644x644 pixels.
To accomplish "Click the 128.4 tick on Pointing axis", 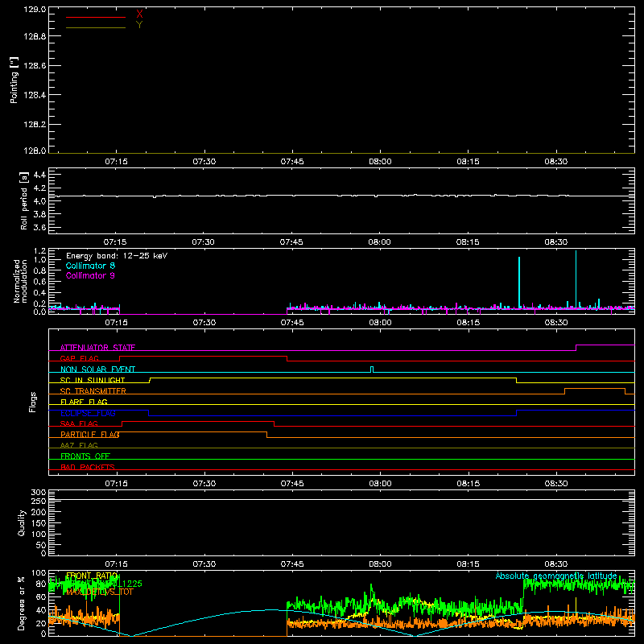I will 35,95.
